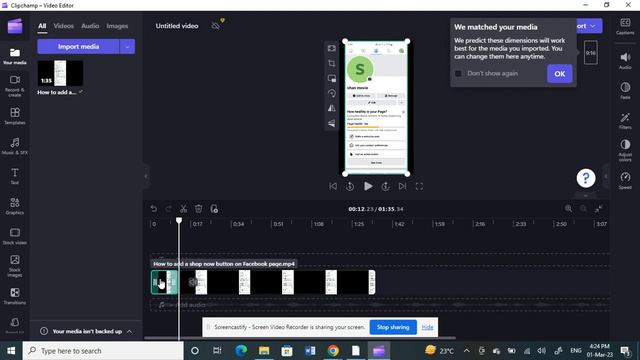
Task: Play the video preview
Action: pos(368,186)
